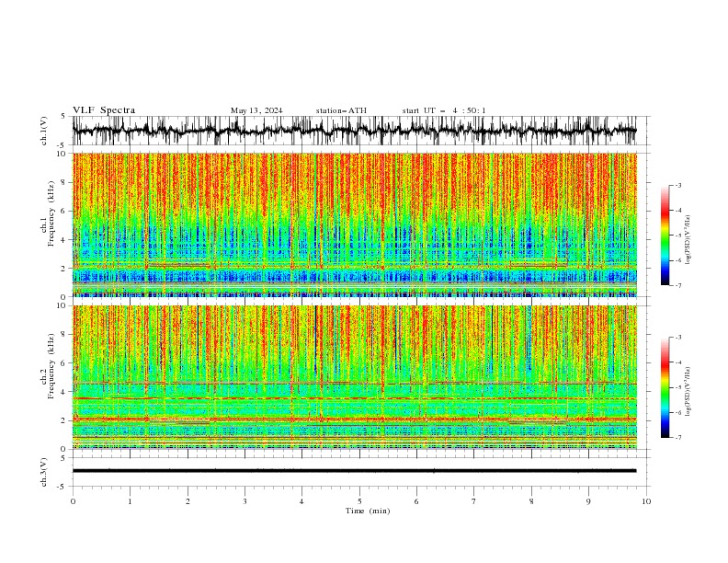Click the time axis tick label '10'

646,501
